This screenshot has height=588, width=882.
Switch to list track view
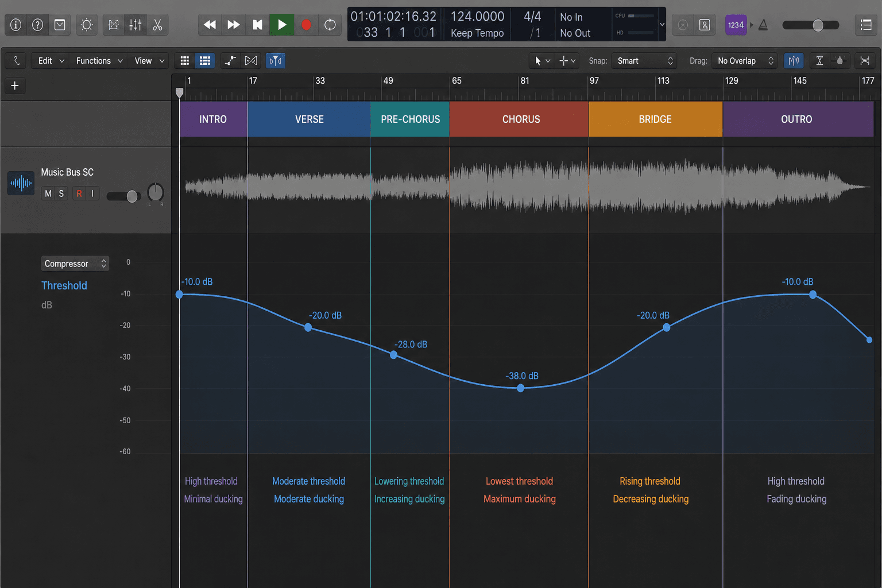tap(204, 61)
